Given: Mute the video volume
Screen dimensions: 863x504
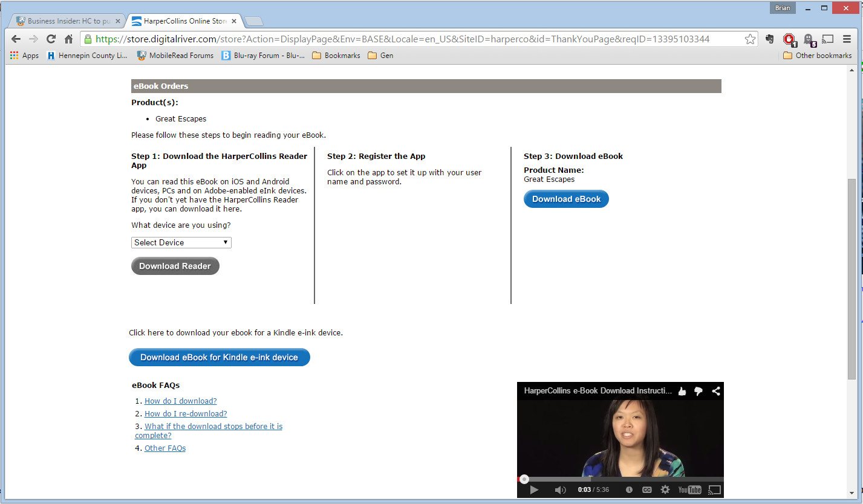Looking at the screenshot, I should click(561, 490).
